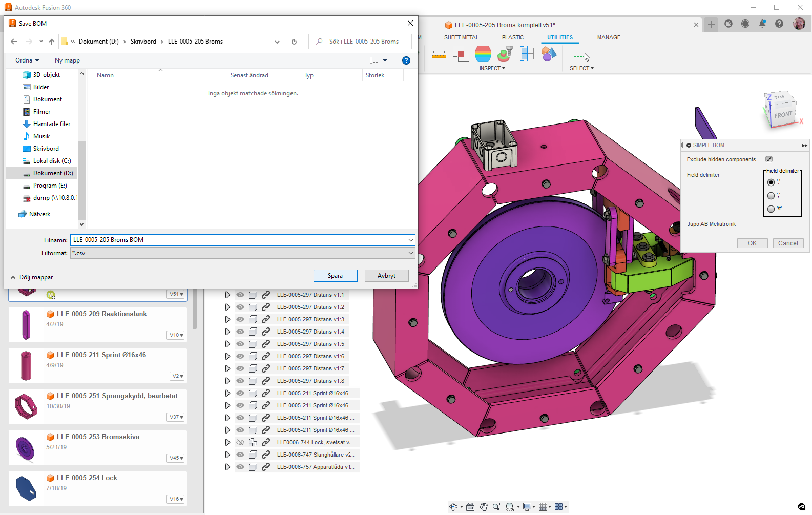Screen dimensions: 812x515
Task: Click the Measure ruler tool icon
Action: pos(439,54)
